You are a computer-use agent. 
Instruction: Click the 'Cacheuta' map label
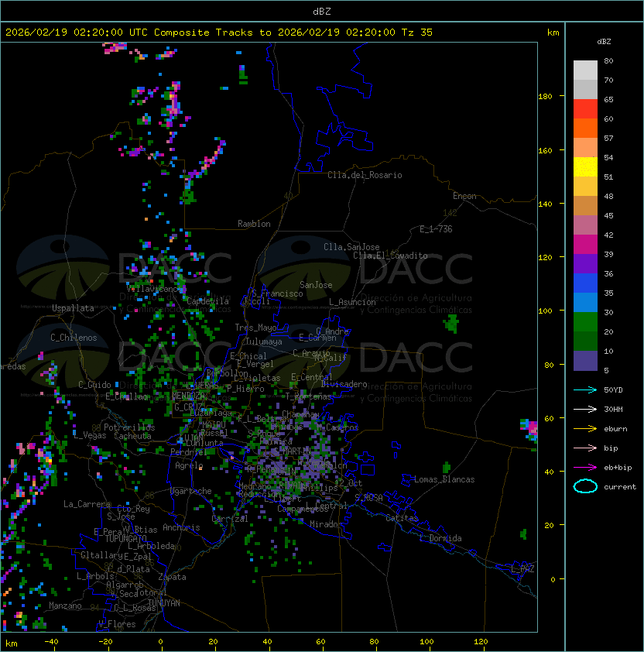coord(132,436)
